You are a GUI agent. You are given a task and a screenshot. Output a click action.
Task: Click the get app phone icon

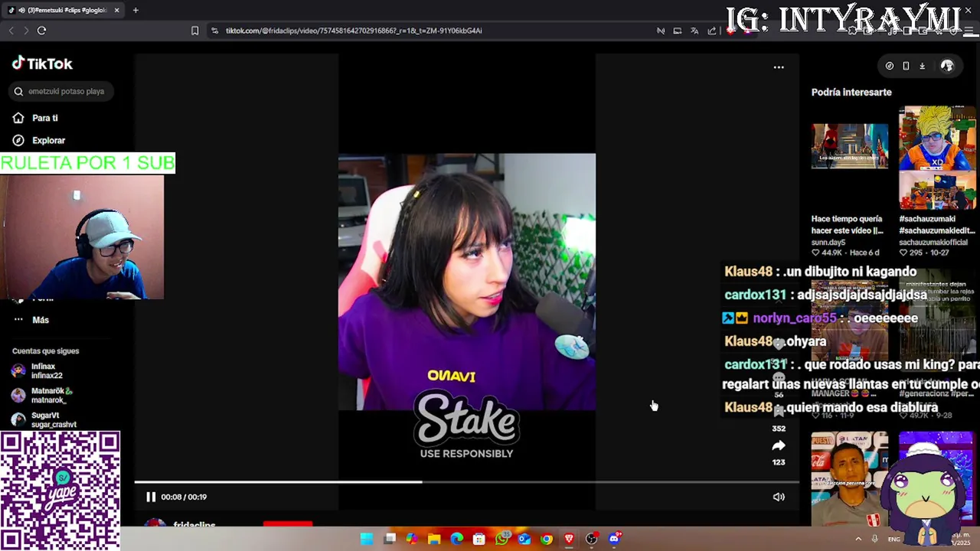[906, 66]
